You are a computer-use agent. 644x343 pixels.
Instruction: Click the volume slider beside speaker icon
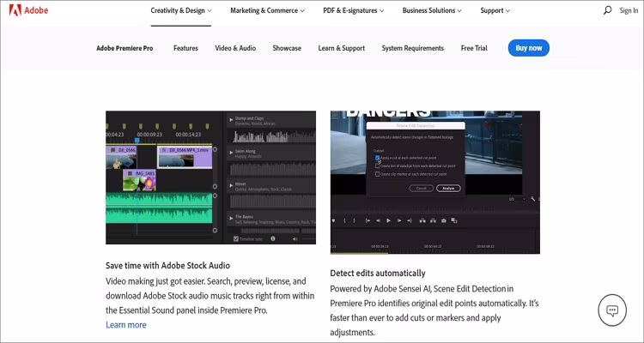309,238
